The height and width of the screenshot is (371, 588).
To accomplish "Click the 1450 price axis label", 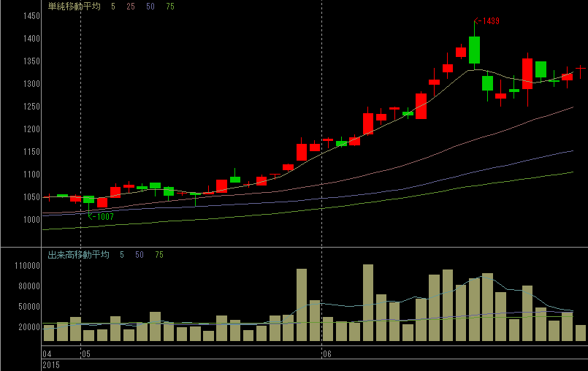I will (31, 16).
